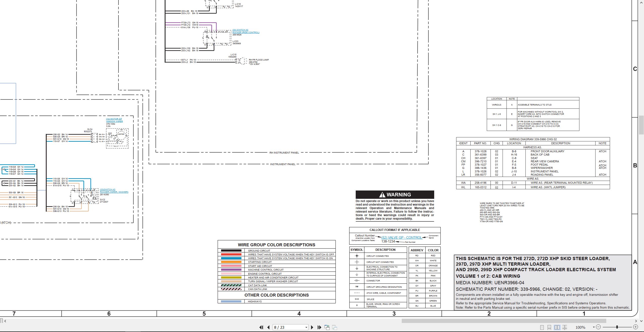Click the grayed next view navigation icon
The width and height of the screenshot is (644, 332).
pyautogui.click(x=335, y=327)
